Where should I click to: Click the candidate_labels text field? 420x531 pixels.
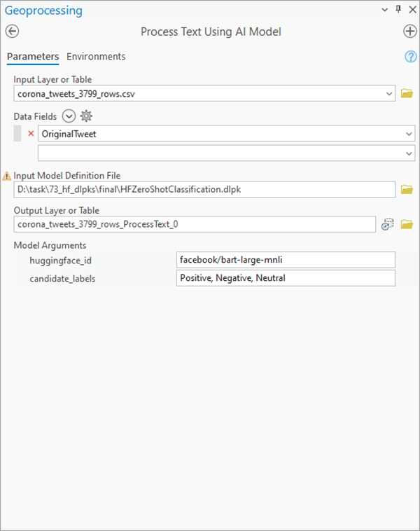(286, 278)
